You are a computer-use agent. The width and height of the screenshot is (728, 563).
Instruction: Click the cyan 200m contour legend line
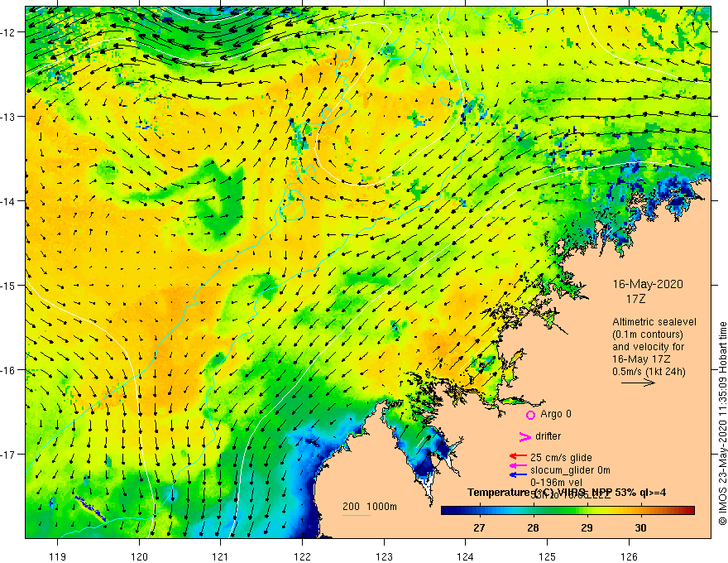click(x=356, y=515)
